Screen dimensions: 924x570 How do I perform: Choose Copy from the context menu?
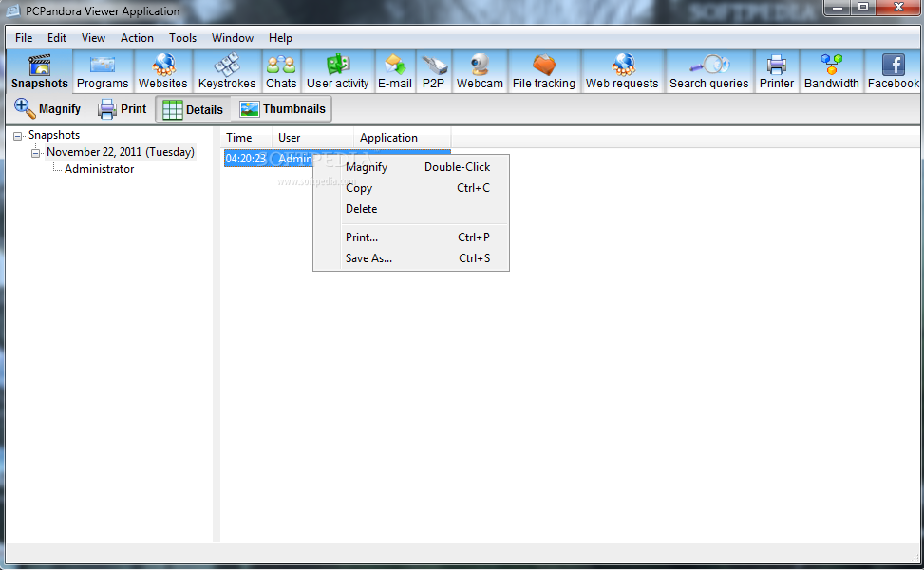click(x=411, y=188)
